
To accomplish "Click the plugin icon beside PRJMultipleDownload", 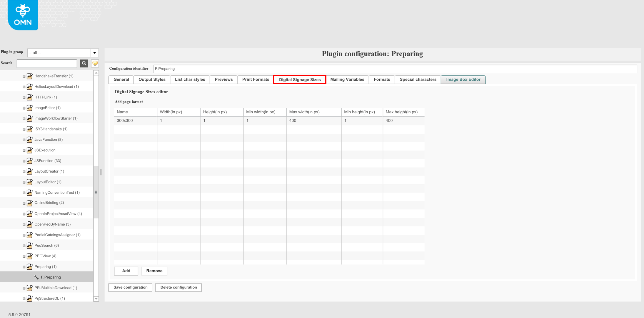I will (x=29, y=288).
